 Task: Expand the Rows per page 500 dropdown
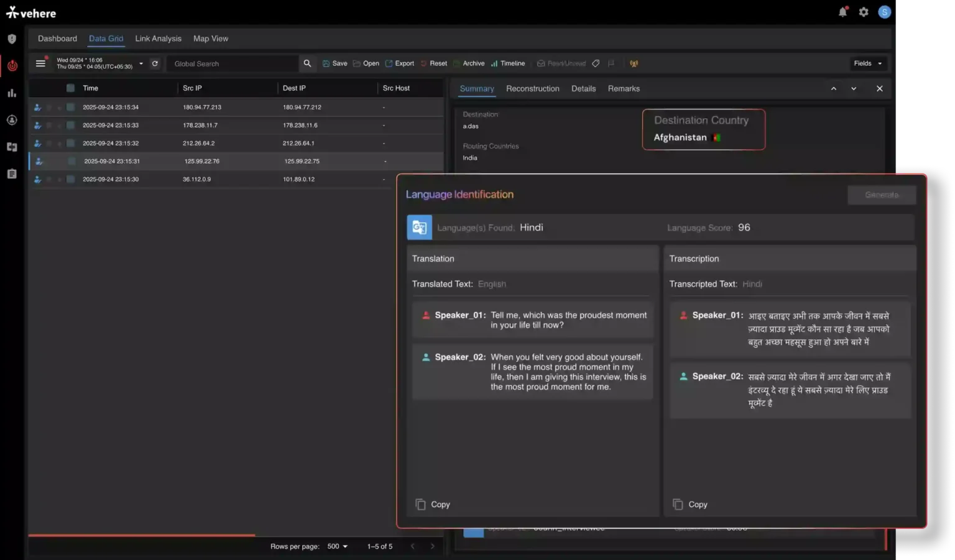click(338, 546)
